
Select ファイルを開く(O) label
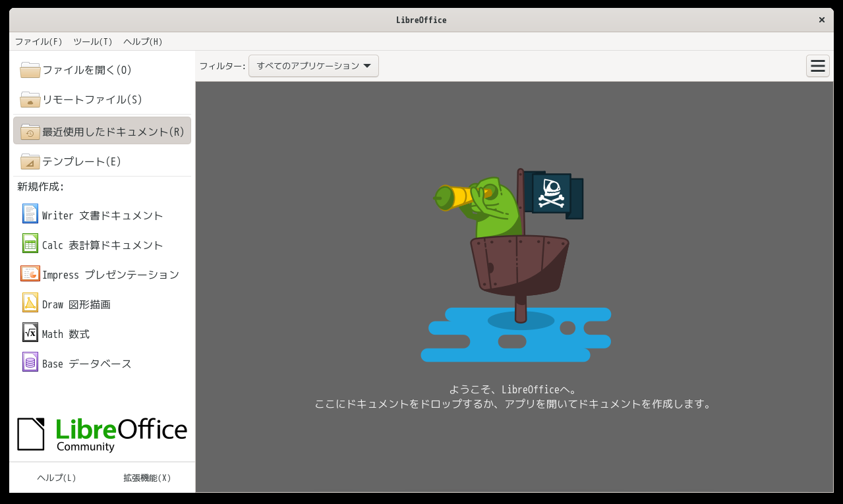87,70
